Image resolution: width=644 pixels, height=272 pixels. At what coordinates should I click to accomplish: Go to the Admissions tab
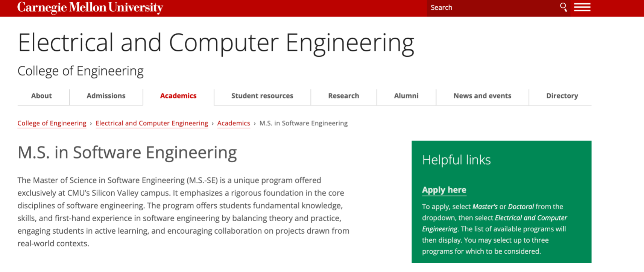click(x=106, y=96)
